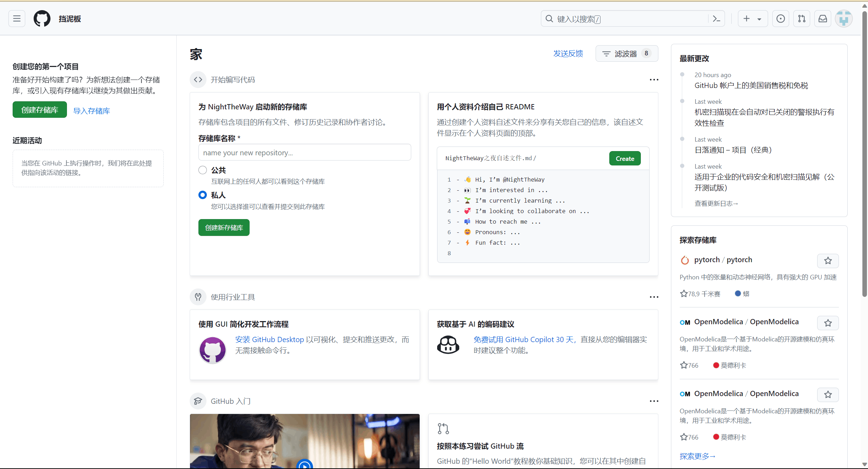This screenshot has height=469, width=868.
Task: Open the GitHub 入门 section options menu
Action: point(654,401)
